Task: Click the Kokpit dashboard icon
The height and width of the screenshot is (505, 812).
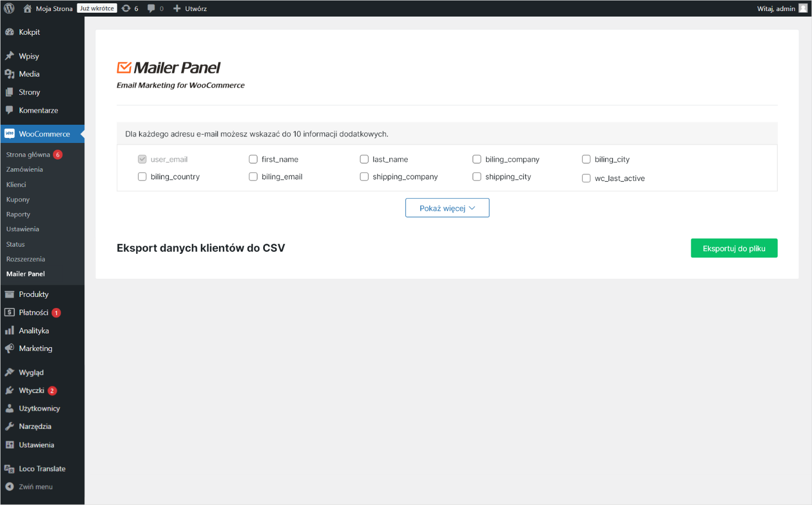Action: pyautogui.click(x=9, y=32)
